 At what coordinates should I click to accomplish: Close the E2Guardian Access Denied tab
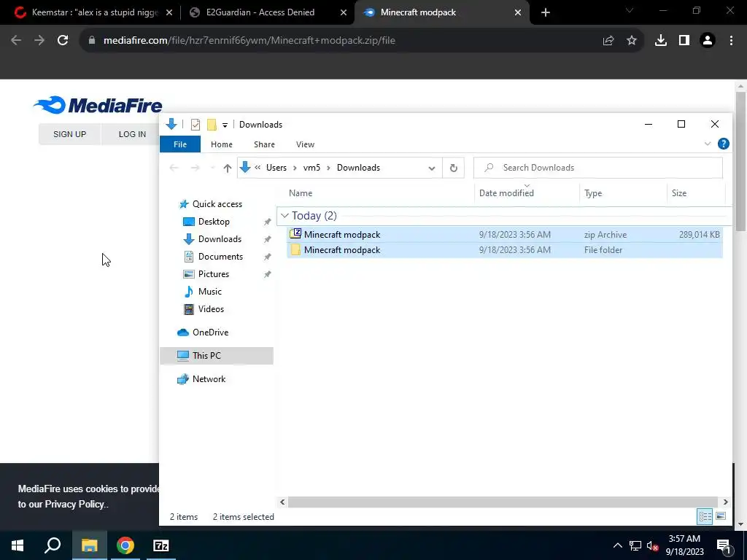point(344,13)
